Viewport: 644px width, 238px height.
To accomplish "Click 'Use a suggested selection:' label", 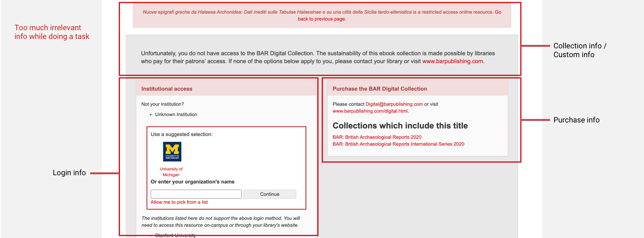I will click(182, 134).
